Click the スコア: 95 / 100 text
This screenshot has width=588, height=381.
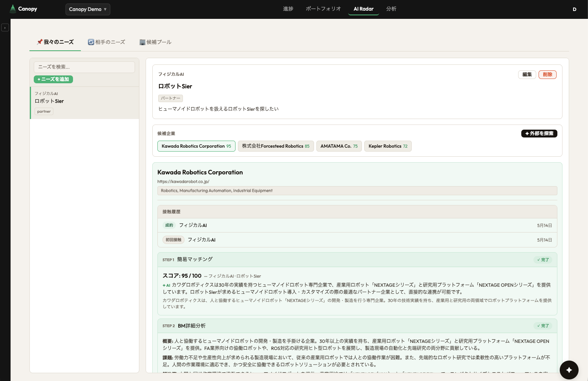(182, 276)
